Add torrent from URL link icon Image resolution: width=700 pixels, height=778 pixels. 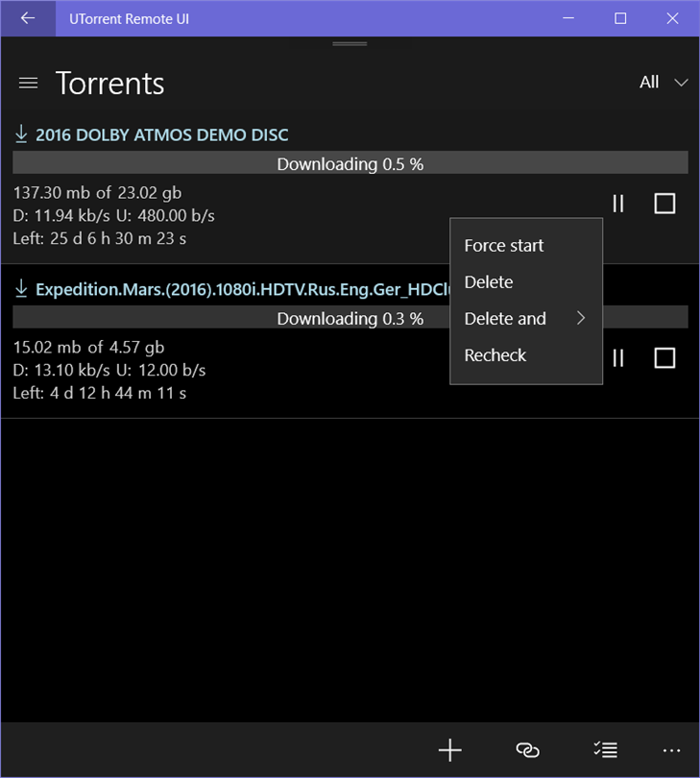[x=527, y=750]
